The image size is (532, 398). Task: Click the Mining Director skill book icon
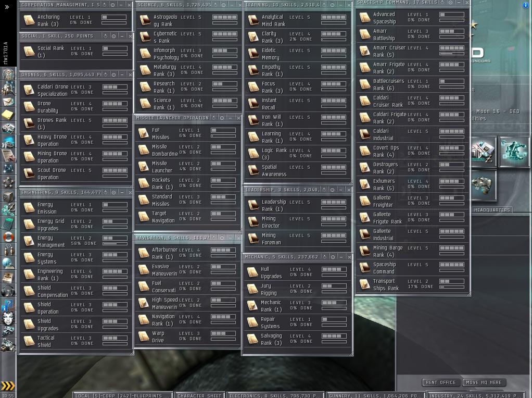coord(253,222)
